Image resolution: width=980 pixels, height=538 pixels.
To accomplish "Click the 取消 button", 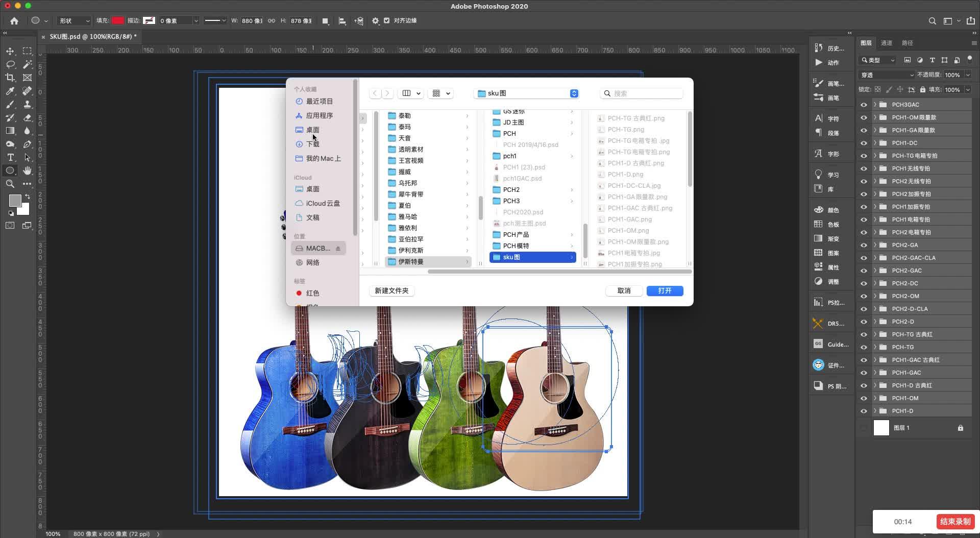I will coord(624,290).
